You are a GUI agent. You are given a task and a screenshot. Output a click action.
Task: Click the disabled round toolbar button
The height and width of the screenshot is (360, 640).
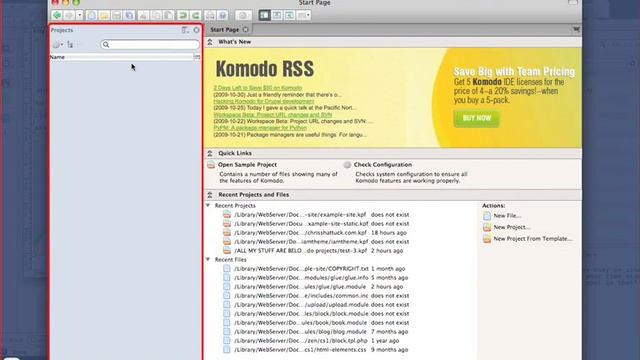click(x=243, y=16)
